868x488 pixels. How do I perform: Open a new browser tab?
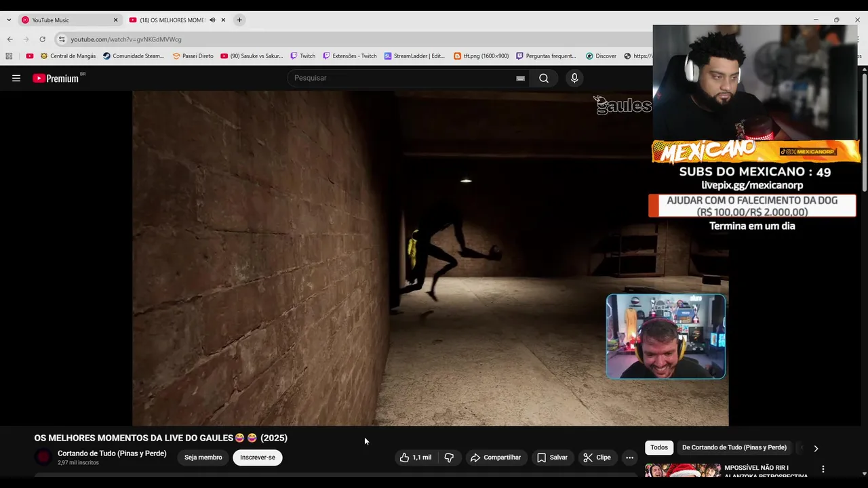click(x=239, y=20)
